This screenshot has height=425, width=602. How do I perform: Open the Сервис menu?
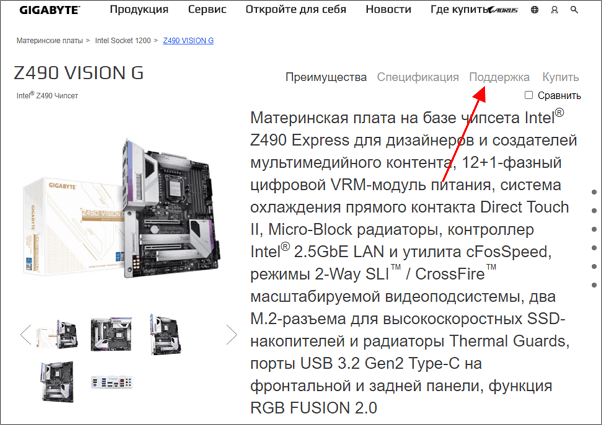click(207, 9)
